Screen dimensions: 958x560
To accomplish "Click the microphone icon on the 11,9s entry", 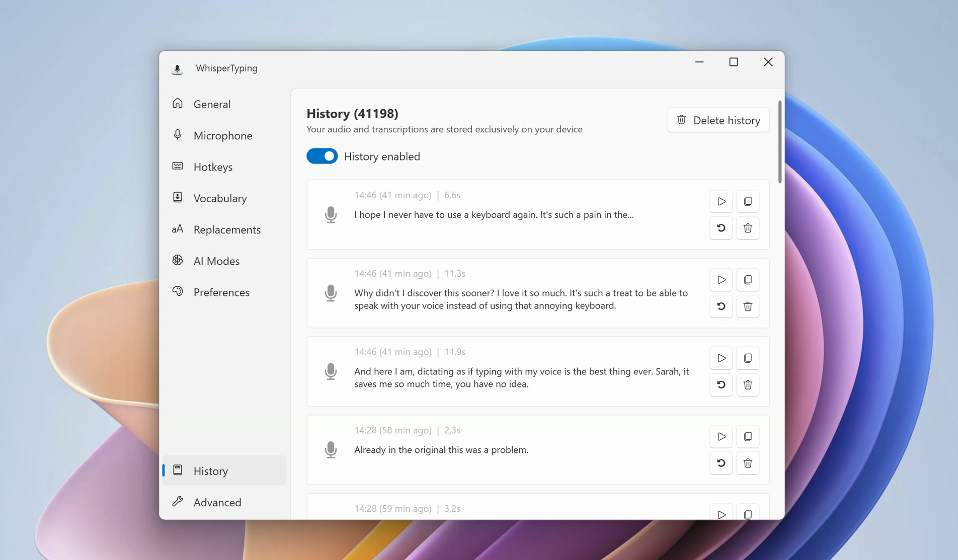I will click(x=331, y=371).
